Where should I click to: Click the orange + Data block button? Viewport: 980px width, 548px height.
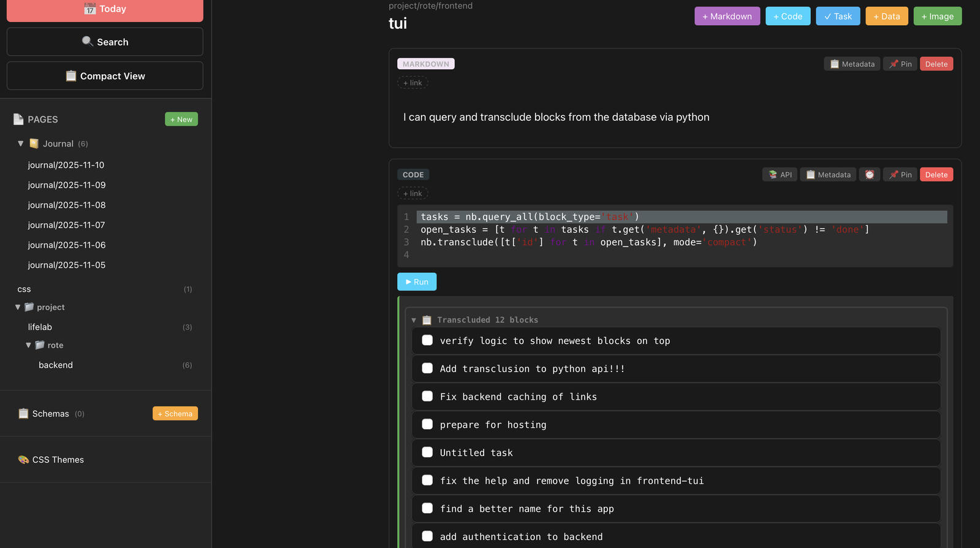(887, 16)
